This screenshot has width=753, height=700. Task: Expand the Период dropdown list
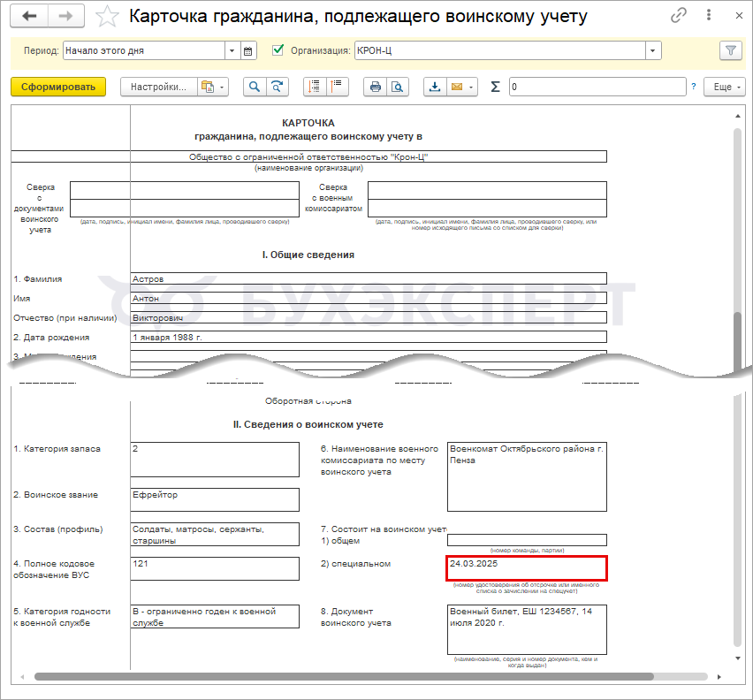[x=232, y=51]
